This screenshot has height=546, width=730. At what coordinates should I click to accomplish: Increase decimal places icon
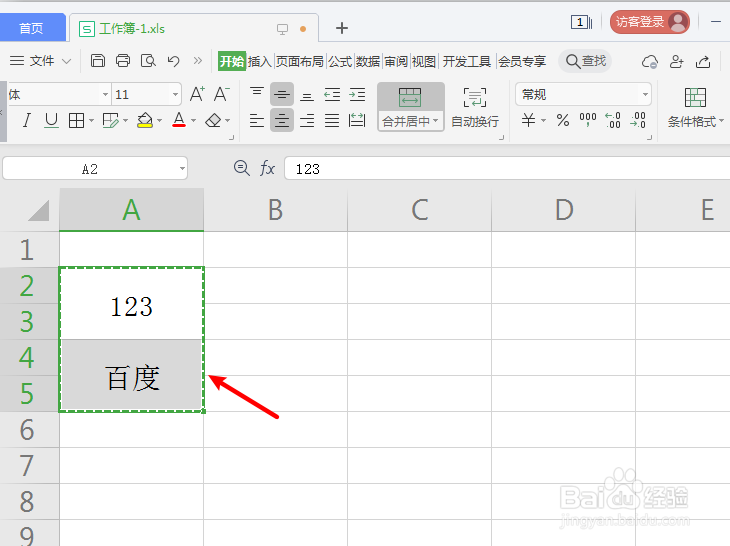click(613, 121)
